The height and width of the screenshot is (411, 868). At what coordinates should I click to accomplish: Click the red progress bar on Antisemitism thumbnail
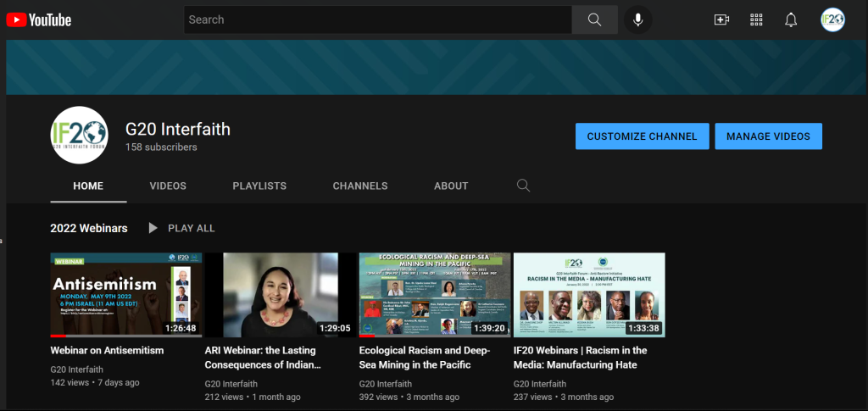click(58, 336)
